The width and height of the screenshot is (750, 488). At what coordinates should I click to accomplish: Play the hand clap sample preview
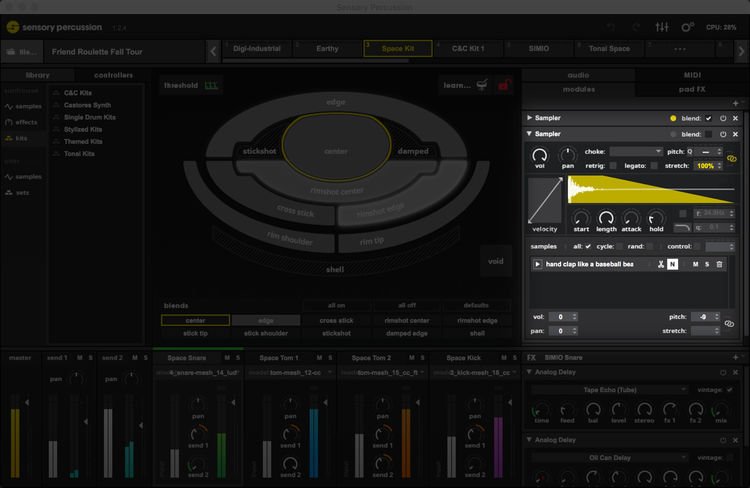pos(537,264)
